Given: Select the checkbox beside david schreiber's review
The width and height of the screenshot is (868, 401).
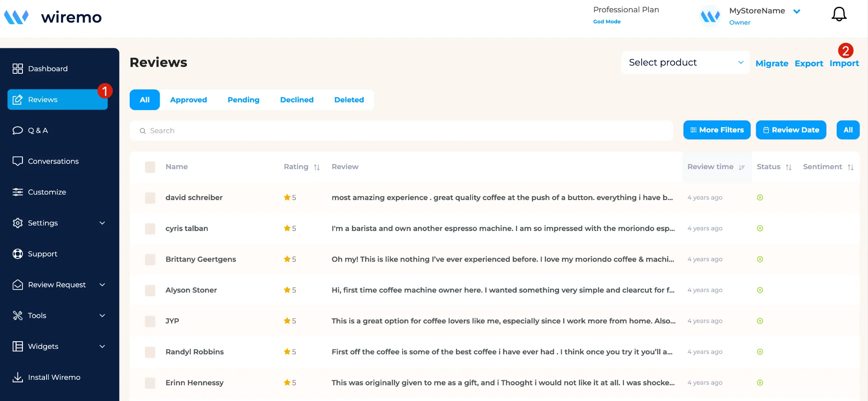Looking at the screenshot, I should pos(150,198).
